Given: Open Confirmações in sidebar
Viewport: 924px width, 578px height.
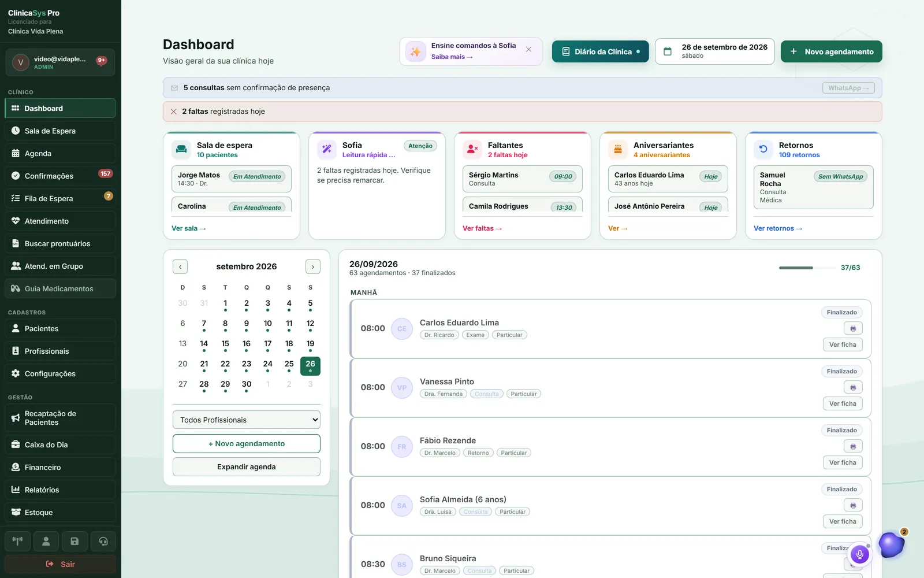Looking at the screenshot, I should point(60,176).
